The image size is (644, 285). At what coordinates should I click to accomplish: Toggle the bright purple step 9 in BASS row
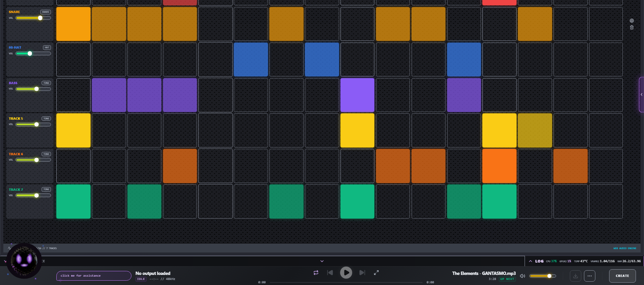coord(357,95)
